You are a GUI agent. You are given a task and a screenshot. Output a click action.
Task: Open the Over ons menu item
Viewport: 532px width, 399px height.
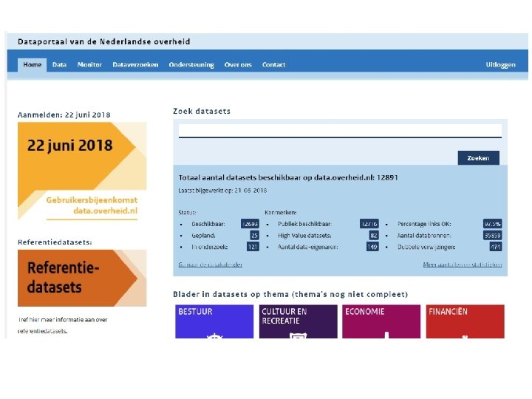(238, 65)
